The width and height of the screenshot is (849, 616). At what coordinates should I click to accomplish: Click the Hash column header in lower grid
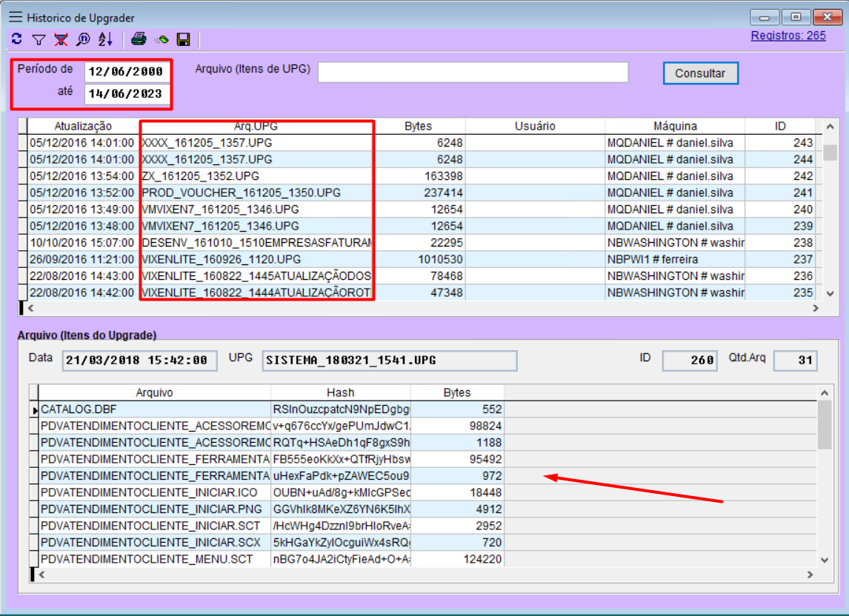pos(340,393)
